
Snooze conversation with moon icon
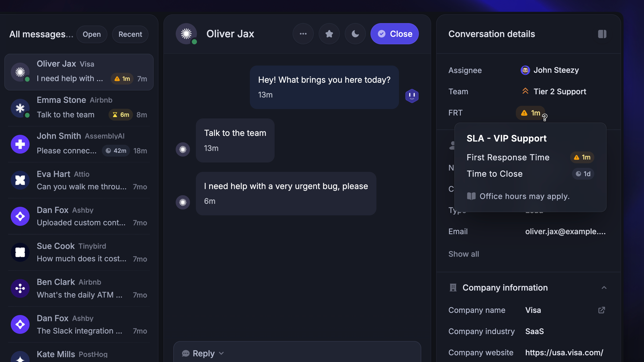(x=355, y=34)
